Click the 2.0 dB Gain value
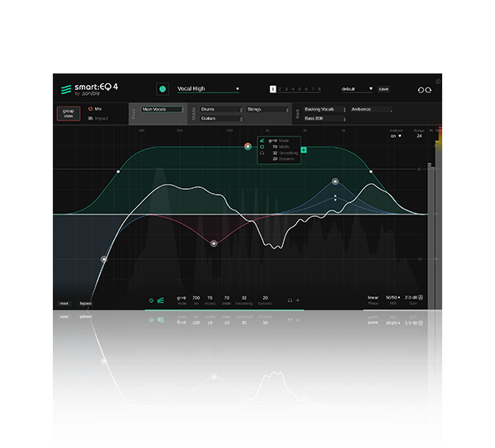This screenshot has height=448, width=495. click(411, 298)
